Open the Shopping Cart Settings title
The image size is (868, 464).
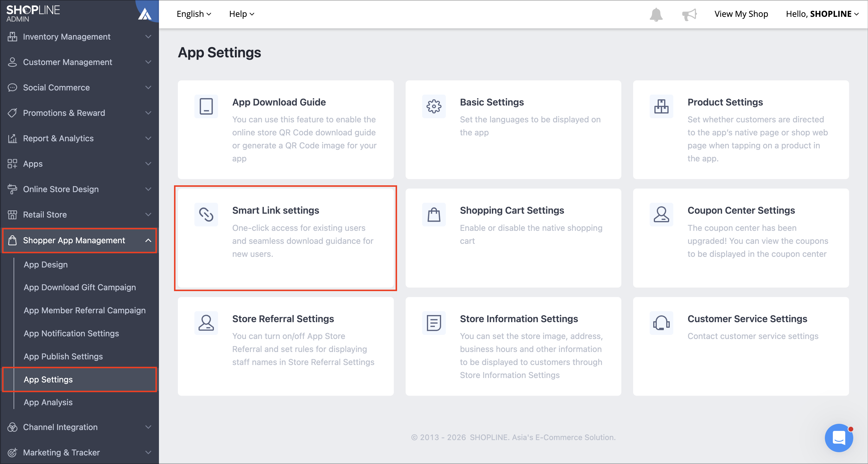[x=512, y=210]
